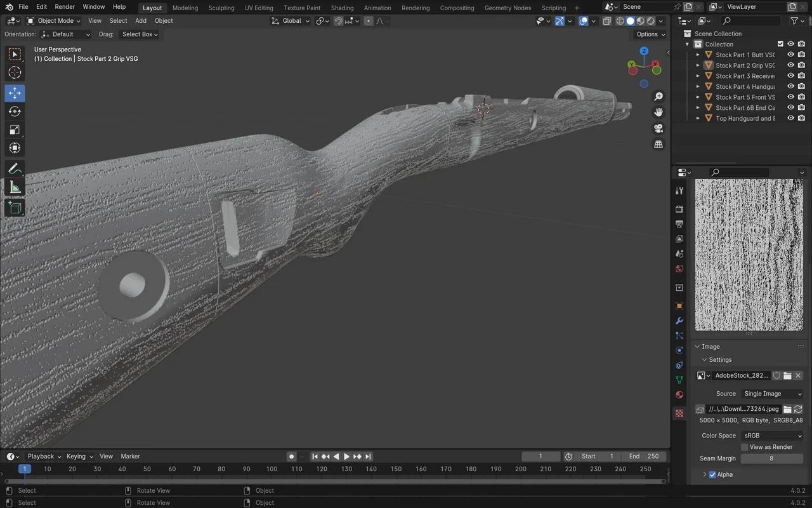
Task: Open the Transform Orientation dropdown showing Global
Action: (x=293, y=21)
